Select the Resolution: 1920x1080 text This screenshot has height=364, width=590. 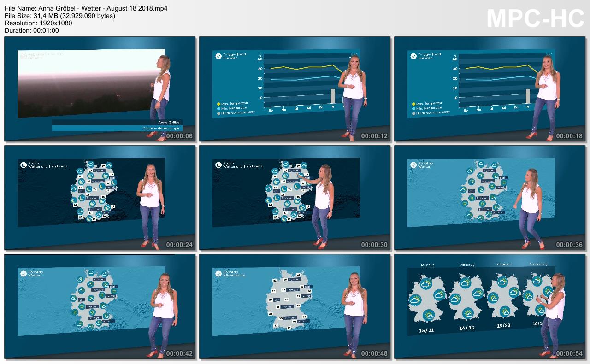[x=38, y=23]
